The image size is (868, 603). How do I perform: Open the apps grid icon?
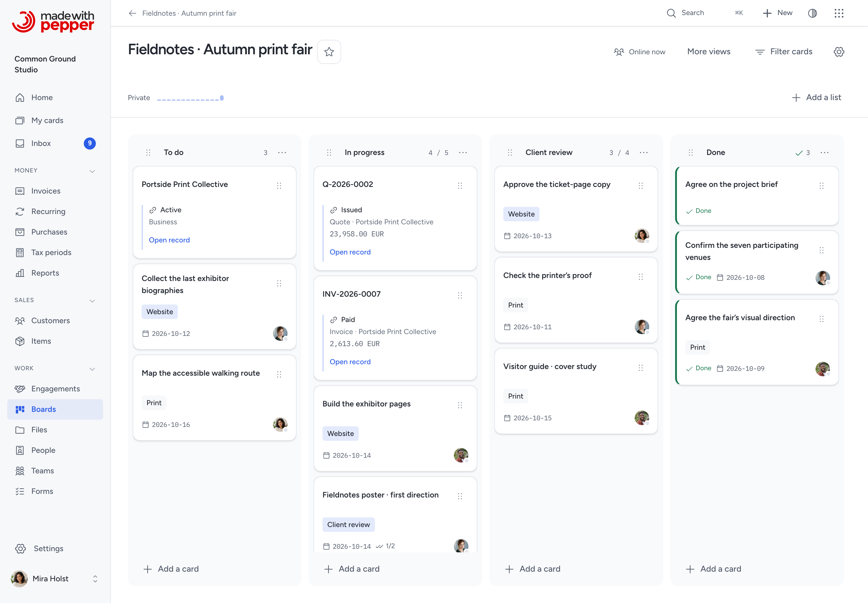(x=838, y=13)
